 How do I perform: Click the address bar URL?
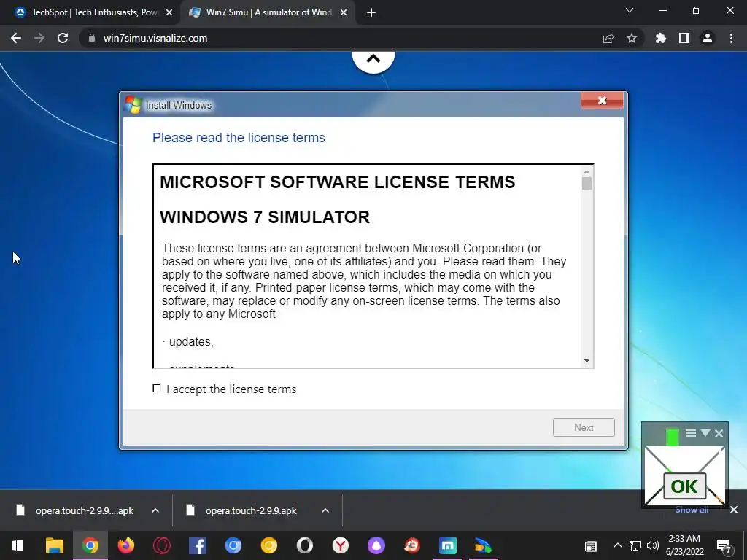click(x=155, y=38)
